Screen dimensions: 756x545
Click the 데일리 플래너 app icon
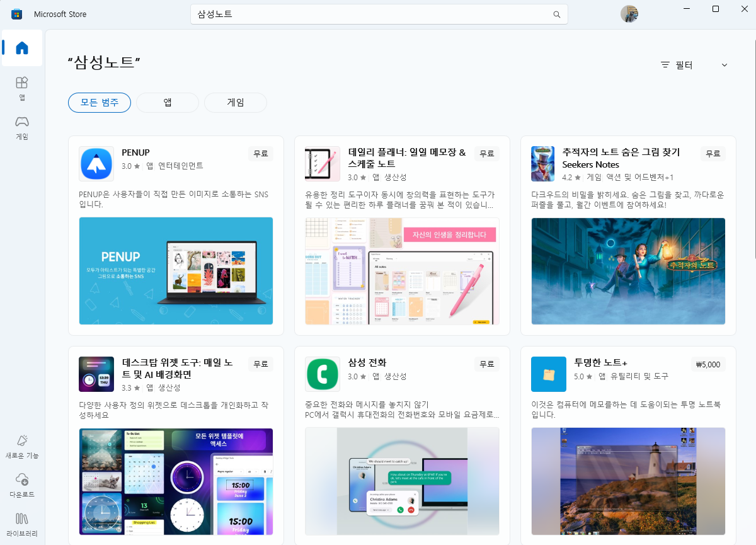coord(323,164)
